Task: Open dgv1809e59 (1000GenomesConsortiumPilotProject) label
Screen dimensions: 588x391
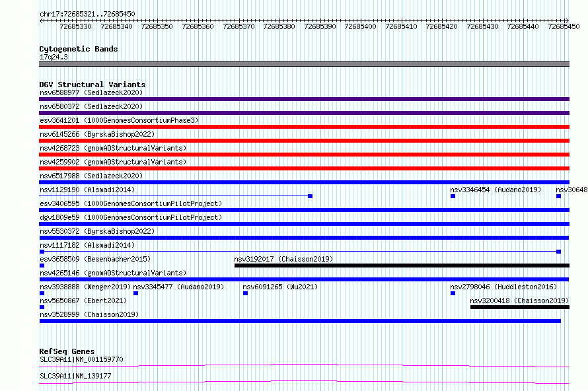Action: [x=131, y=217]
